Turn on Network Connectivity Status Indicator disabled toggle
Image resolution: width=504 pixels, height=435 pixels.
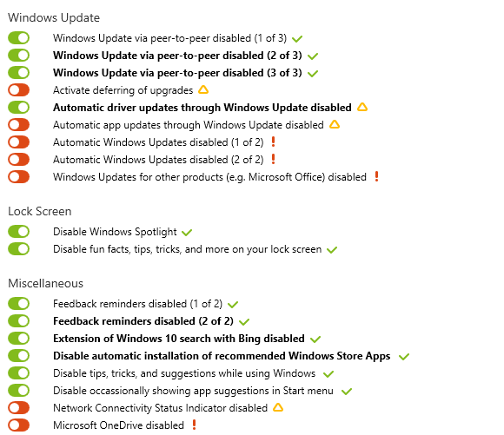click(x=18, y=408)
